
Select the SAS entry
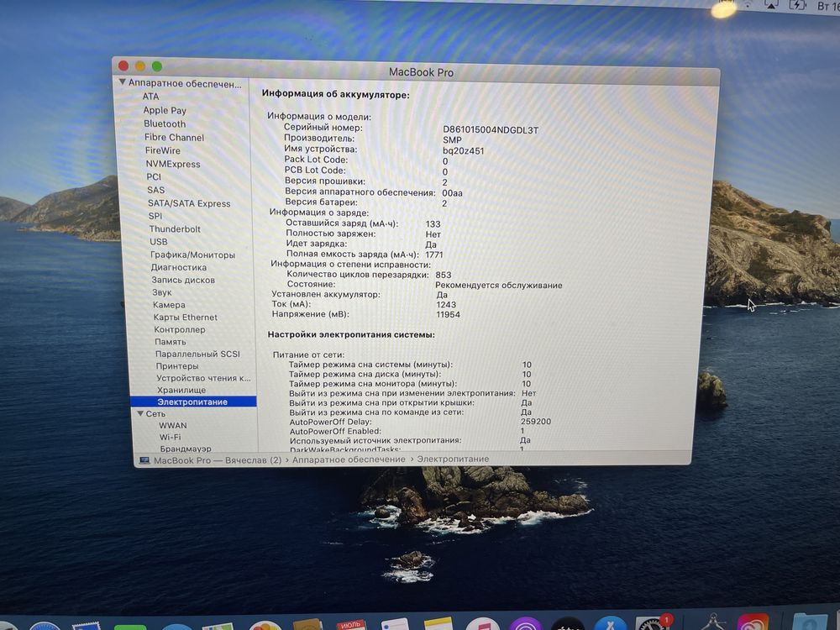tap(156, 190)
